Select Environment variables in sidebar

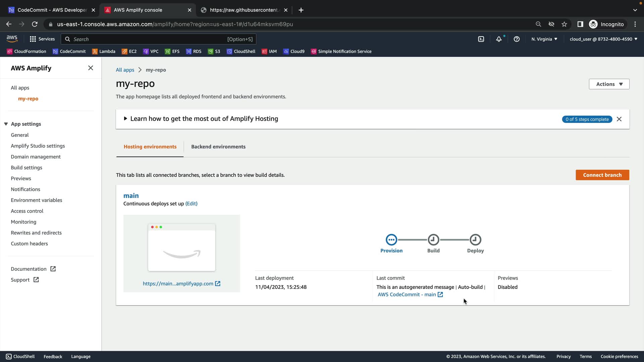(x=36, y=200)
